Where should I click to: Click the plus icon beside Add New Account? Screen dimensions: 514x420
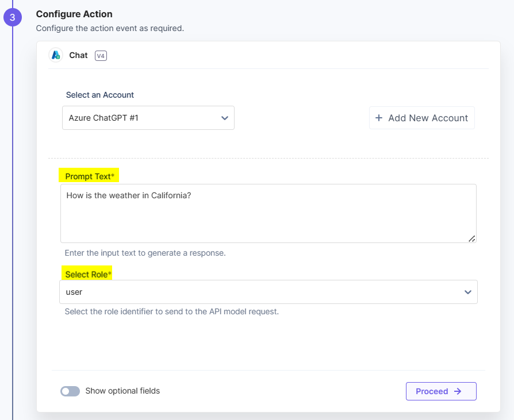click(x=379, y=118)
